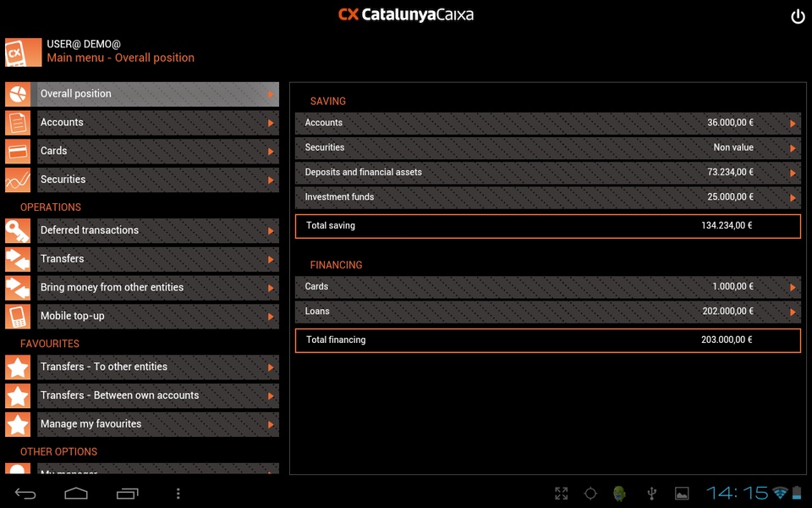
Task: Open the Overall position menu entry
Action: pyautogui.click(x=158, y=94)
